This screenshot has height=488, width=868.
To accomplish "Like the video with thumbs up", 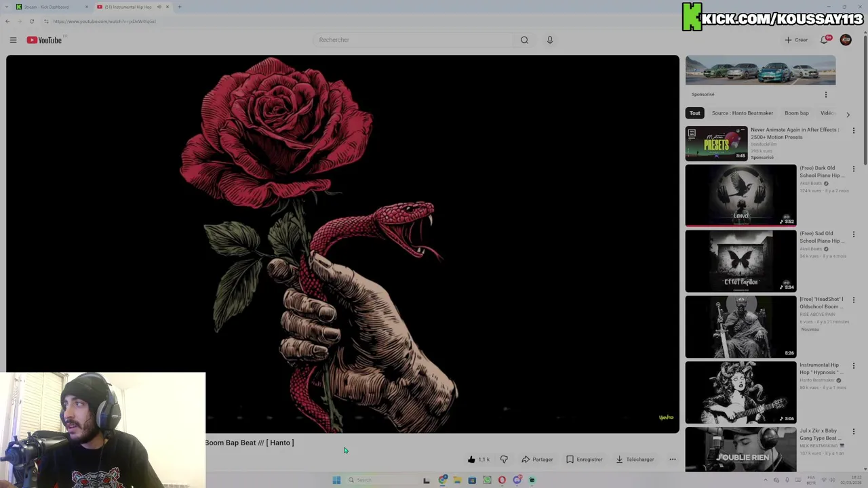I will point(478,460).
